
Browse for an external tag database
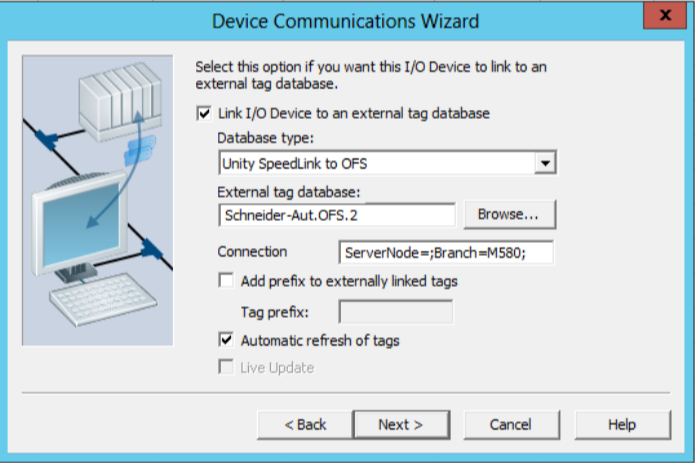[510, 214]
